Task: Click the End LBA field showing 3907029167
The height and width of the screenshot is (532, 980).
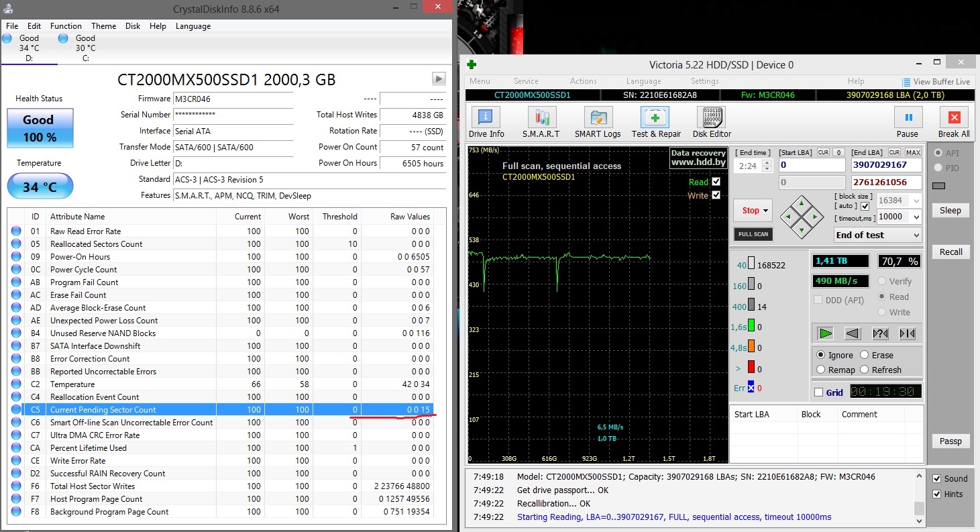Action: (887, 165)
